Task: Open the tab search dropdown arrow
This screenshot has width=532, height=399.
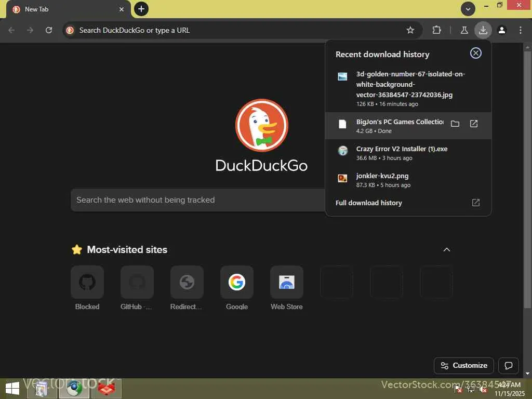Action: [468, 9]
